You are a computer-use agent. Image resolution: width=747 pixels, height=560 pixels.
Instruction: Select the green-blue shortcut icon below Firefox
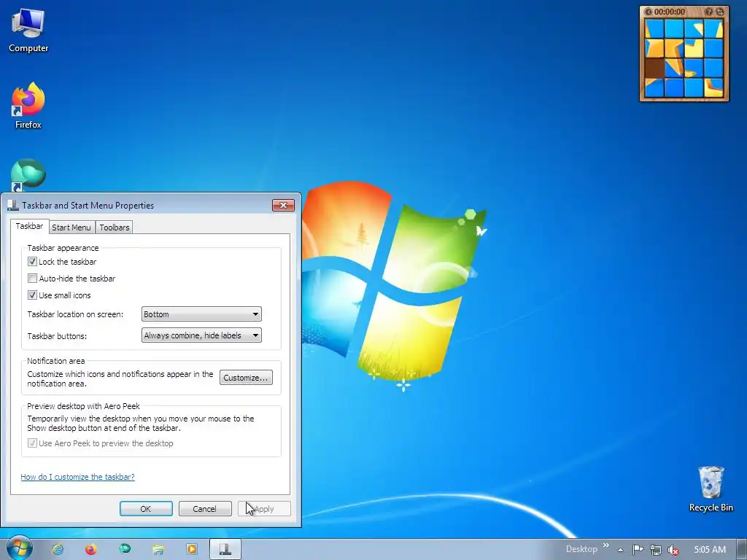[28, 174]
